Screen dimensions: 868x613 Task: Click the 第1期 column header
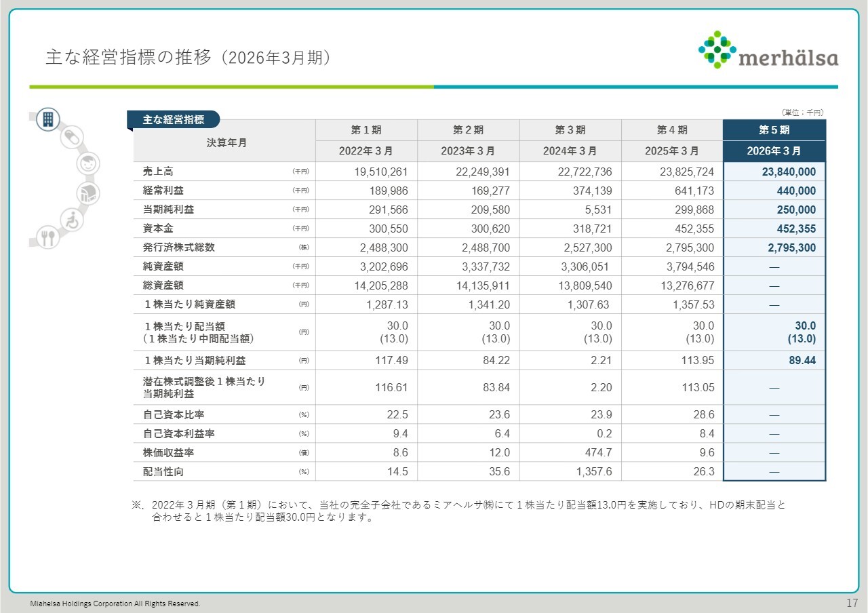pyautogui.click(x=366, y=130)
